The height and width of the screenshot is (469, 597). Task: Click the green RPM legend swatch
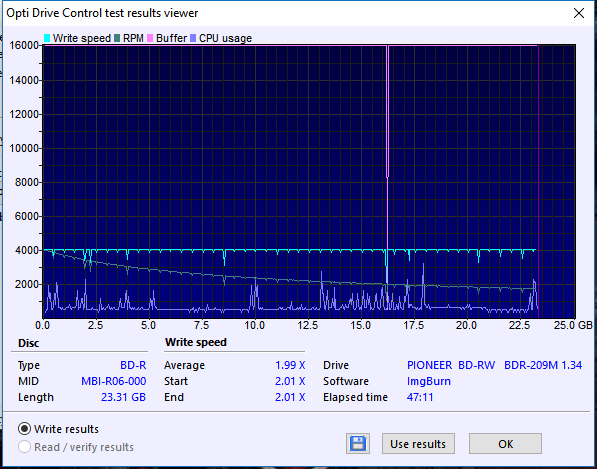117,38
